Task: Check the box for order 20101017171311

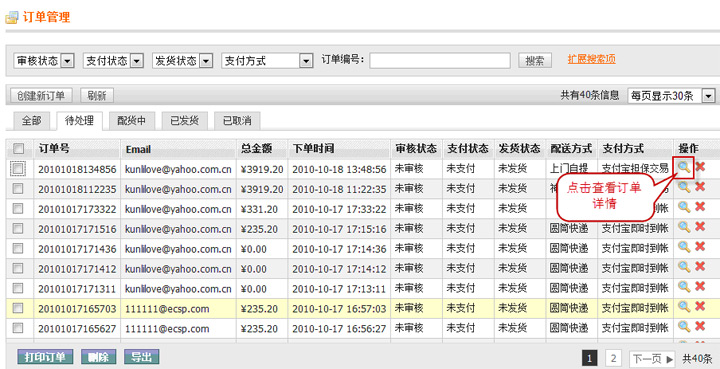Action: (x=18, y=289)
